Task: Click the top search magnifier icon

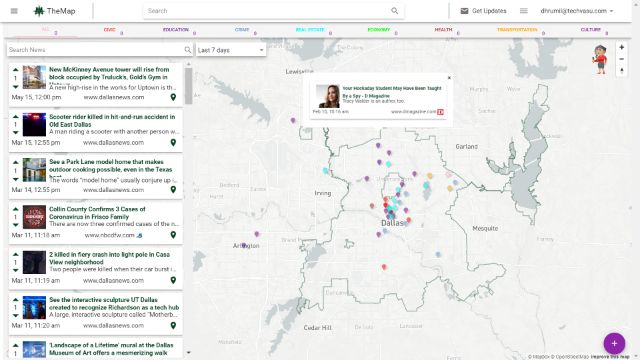Action: (x=394, y=11)
